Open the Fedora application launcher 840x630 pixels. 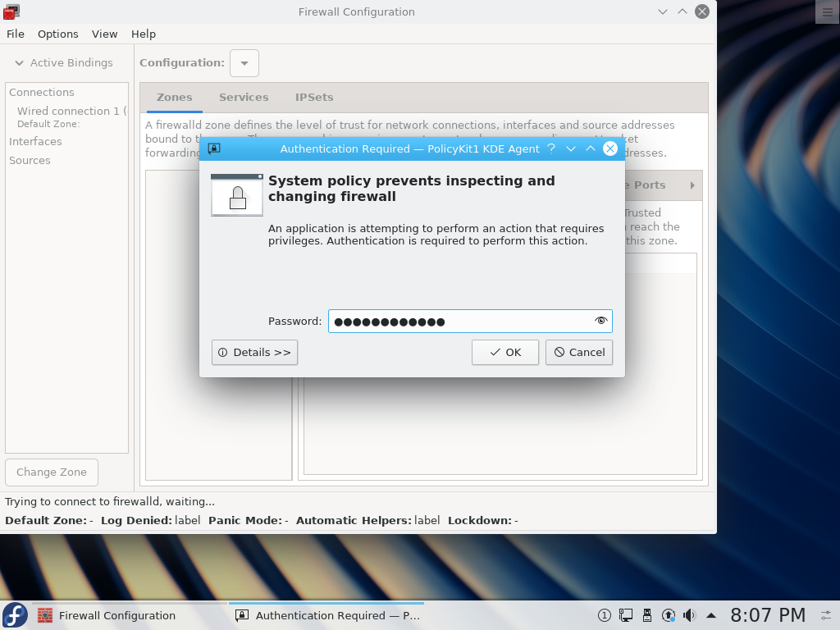15,615
